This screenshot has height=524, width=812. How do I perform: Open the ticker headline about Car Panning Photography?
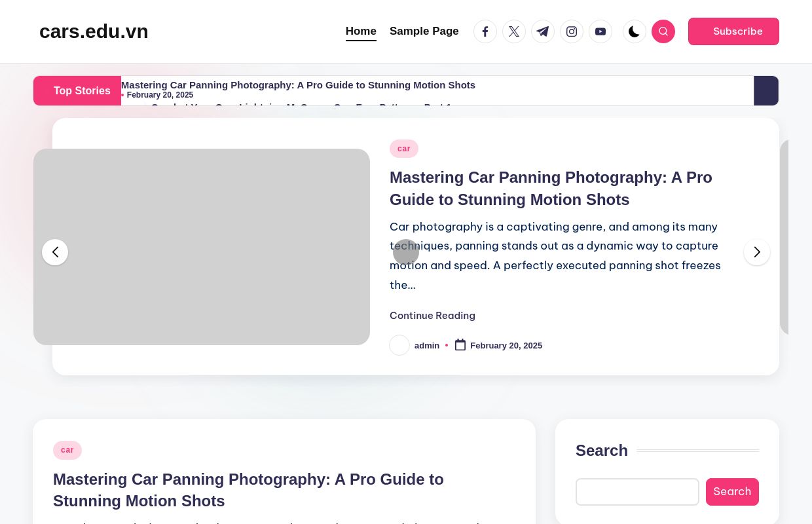coord(298,84)
